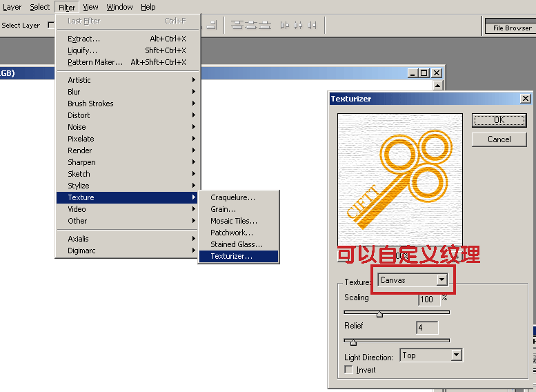This screenshot has width=536, height=392.
Task: Open the View menu
Action: coord(90,7)
